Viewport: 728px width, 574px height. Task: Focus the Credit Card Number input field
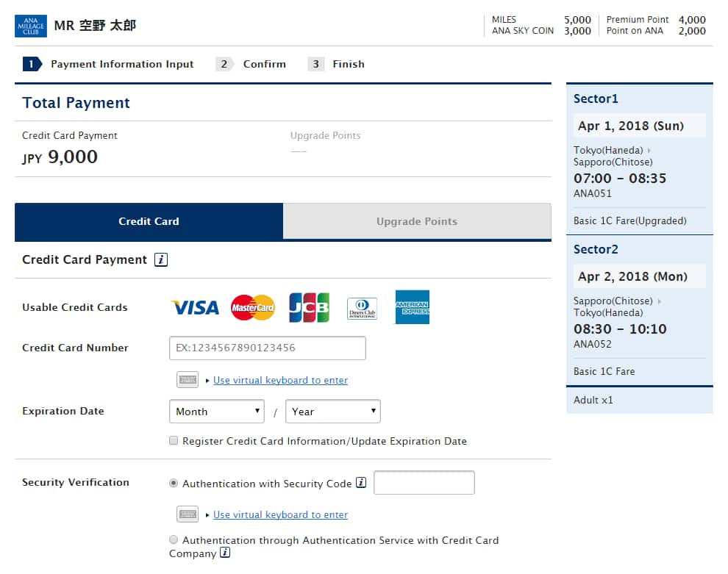pos(268,348)
